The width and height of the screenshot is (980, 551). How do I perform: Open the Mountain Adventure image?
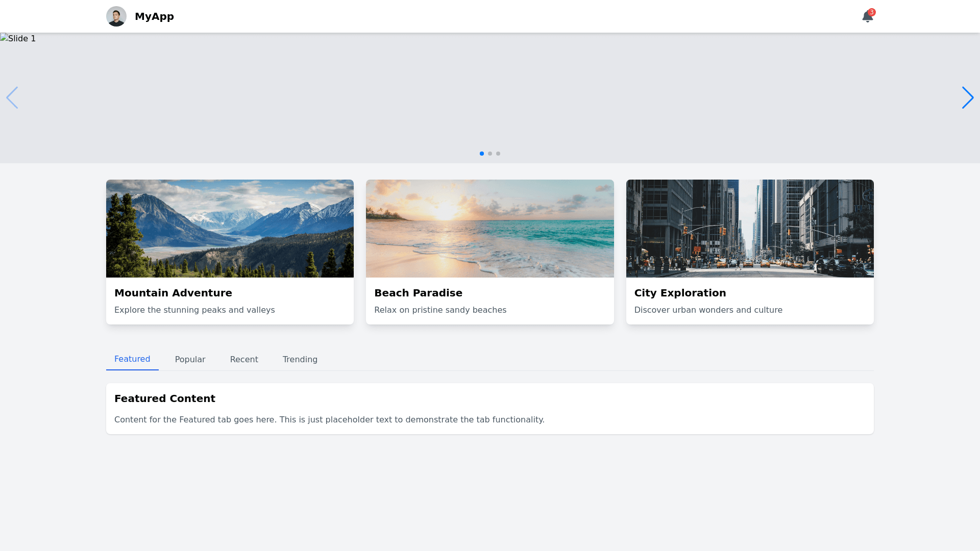[x=230, y=229]
